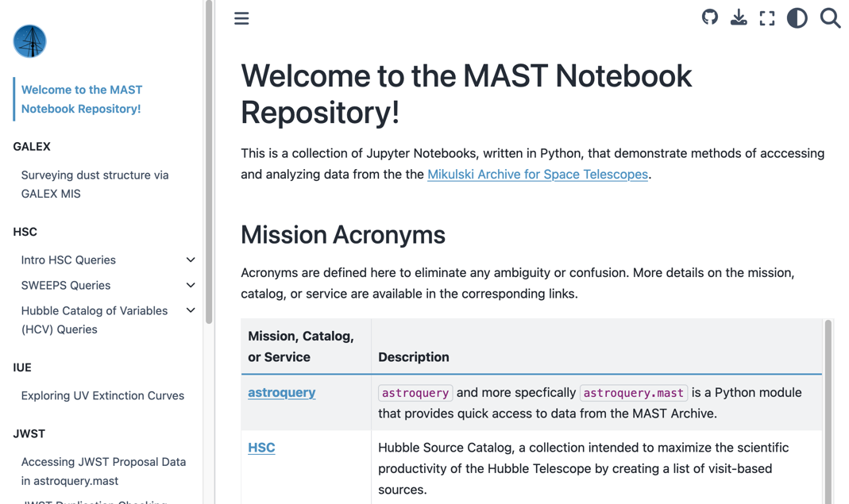The height and width of the screenshot is (504, 849).
Task: Click the GALEX section heading
Action: [x=32, y=147]
